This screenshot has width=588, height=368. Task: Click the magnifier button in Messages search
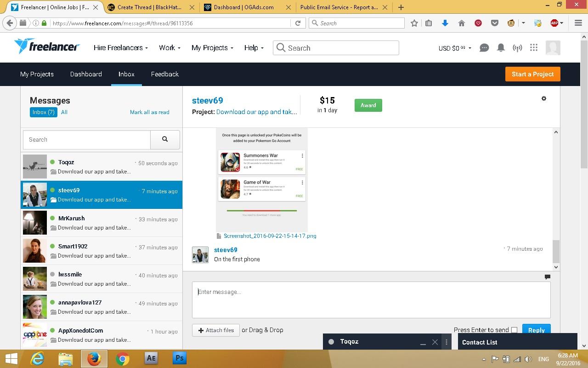pos(165,139)
